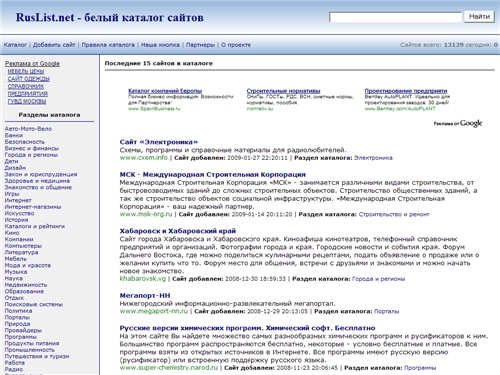Open the Проектирование предприяти ad
The image size is (500, 375).
point(406,91)
